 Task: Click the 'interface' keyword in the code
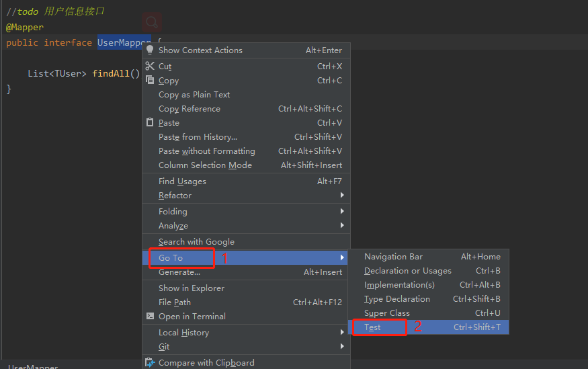pyautogui.click(x=68, y=43)
